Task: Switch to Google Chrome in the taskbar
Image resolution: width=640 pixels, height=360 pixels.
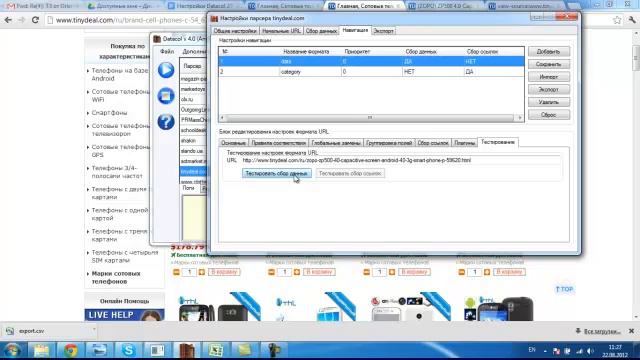Action: (70, 350)
